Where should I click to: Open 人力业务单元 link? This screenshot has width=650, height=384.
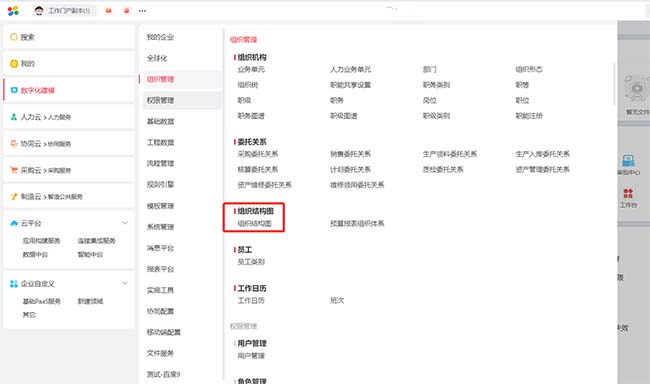click(x=350, y=69)
